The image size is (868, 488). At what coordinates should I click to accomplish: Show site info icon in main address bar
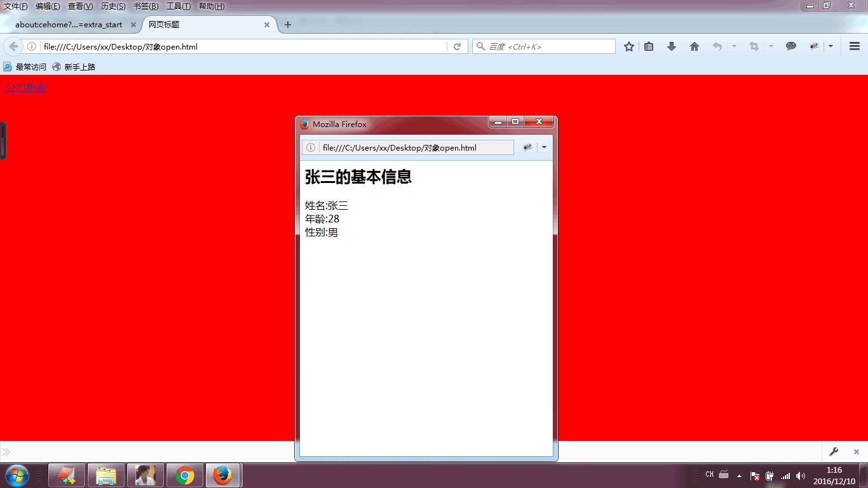point(32,46)
